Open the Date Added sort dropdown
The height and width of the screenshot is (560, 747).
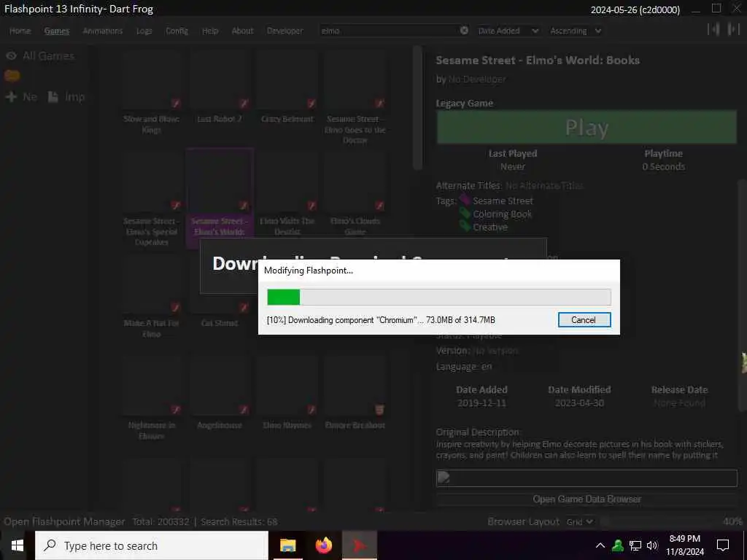coord(508,31)
